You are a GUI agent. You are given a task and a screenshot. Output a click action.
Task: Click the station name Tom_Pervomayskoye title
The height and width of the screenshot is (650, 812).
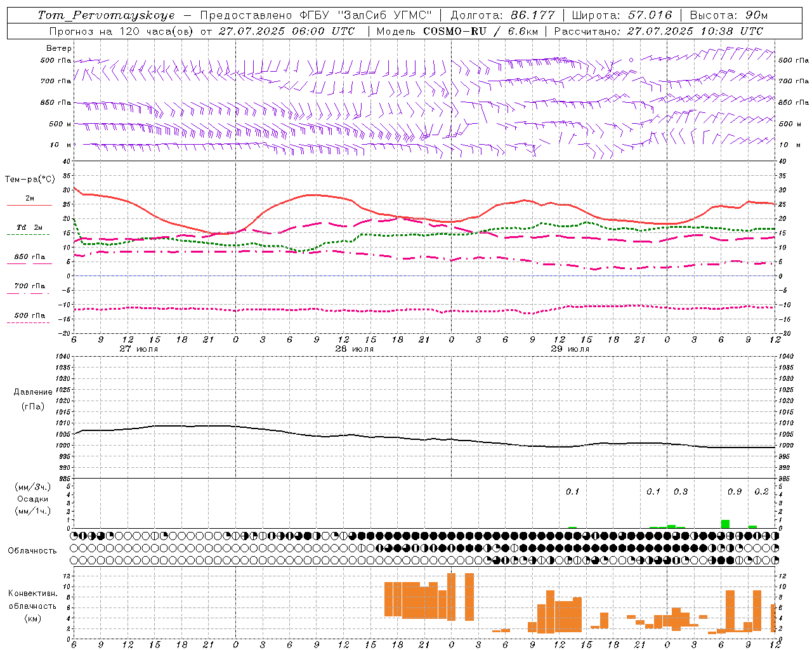coord(106,15)
